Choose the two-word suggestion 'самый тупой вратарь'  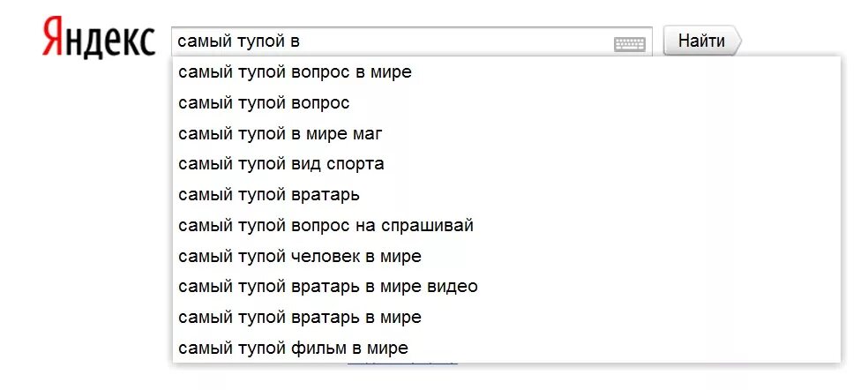point(506,195)
